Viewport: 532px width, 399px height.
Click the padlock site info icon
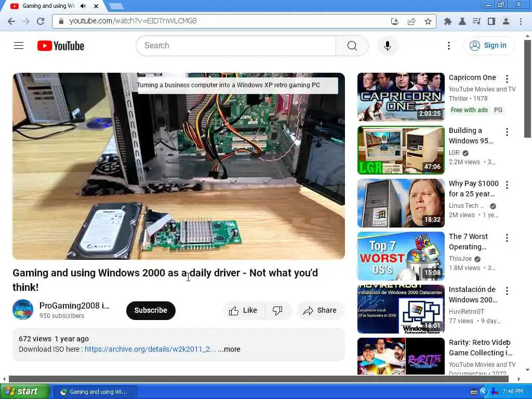coord(61,21)
